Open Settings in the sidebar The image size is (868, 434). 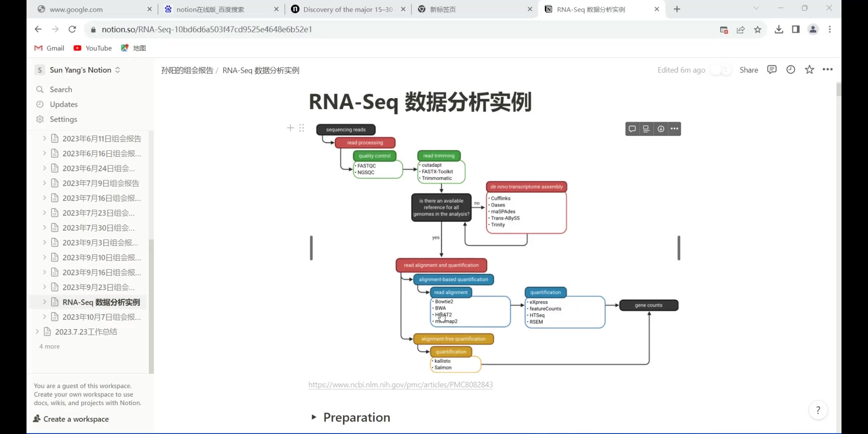pyautogui.click(x=63, y=119)
